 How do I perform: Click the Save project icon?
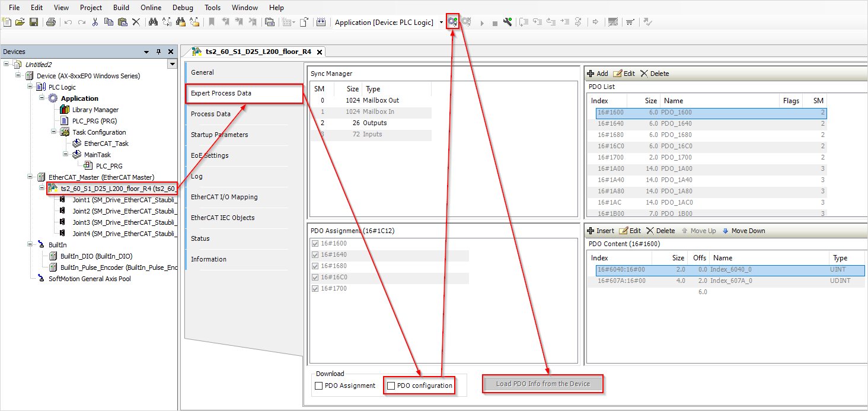pos(34,22)
